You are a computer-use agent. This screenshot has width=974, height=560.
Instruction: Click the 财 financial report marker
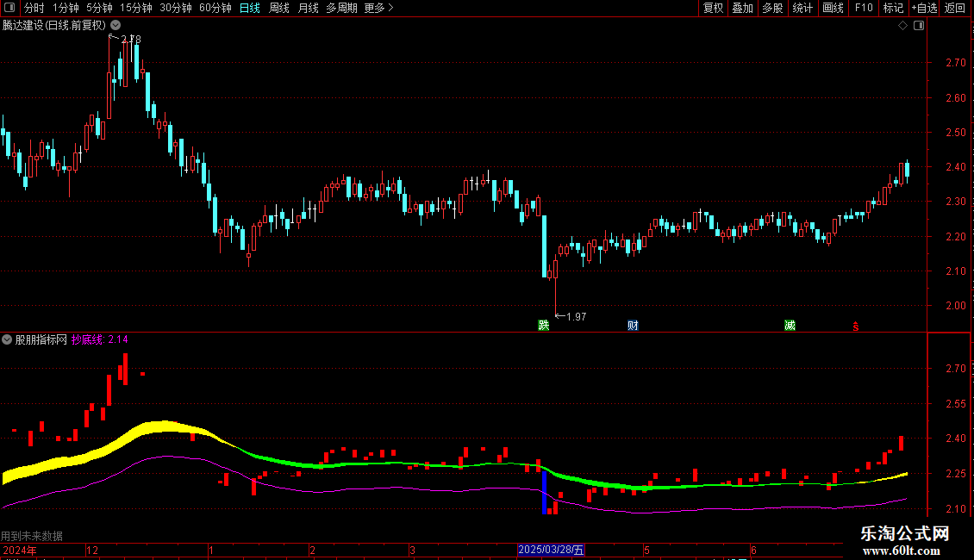coord(633,326)
